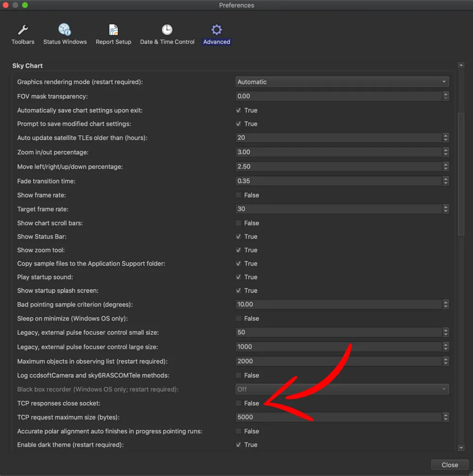
Task: Uncheck the Show zoom tool option
Action: (x=238, y=250)
